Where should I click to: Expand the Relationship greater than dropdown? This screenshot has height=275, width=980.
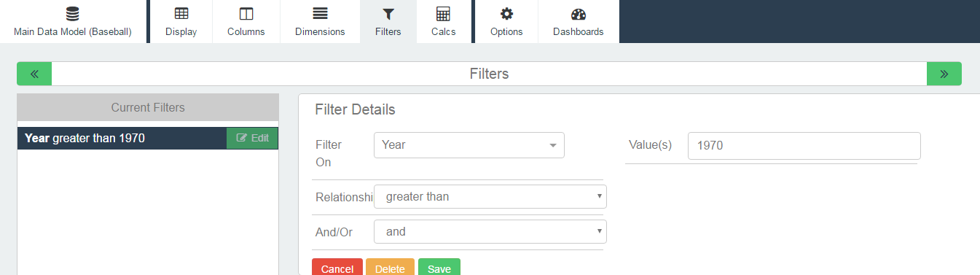pos(490,196)
